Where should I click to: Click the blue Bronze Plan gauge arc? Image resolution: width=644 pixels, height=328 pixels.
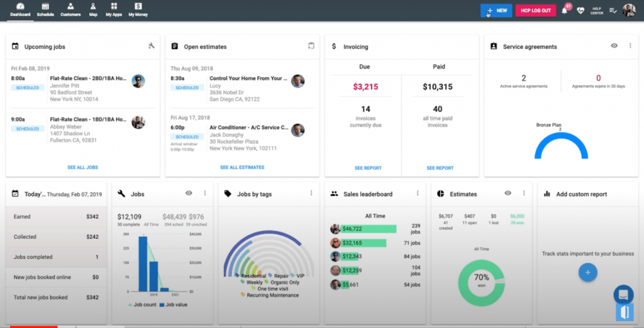(x=561, y=146)
